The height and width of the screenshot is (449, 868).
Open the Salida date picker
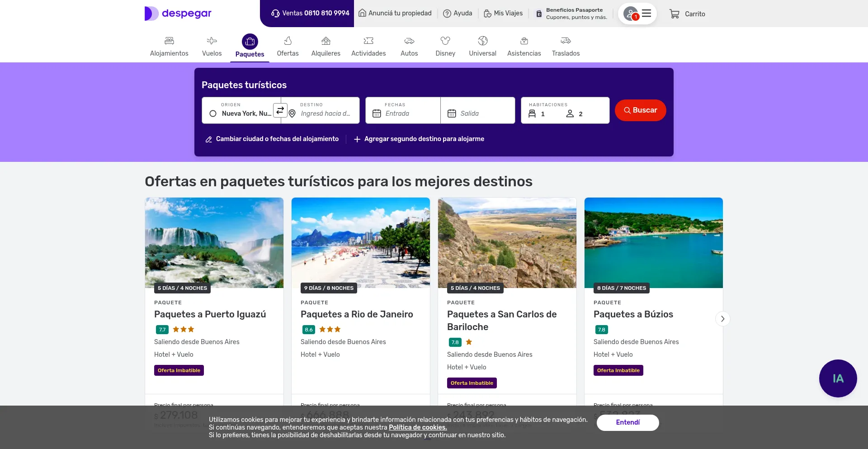pyautogui.click(x=478, y=113)
